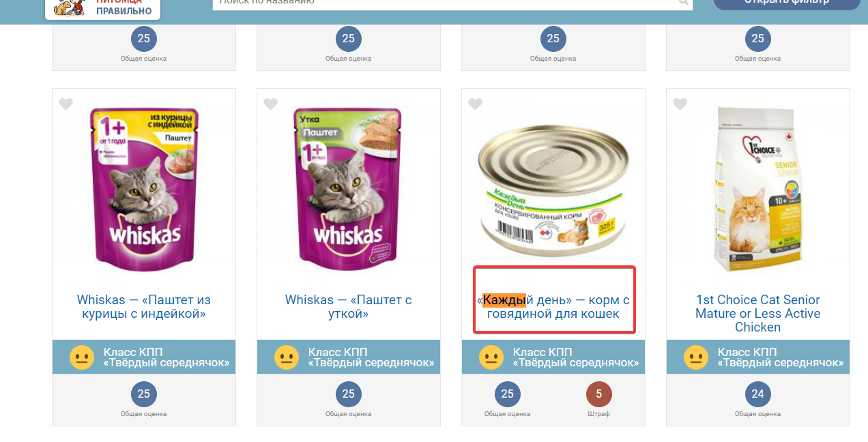This screenshot has height=442, width=868.
Task: Open «Whiskas — Паштет из курицы с индейкой» link
Action: point(144,307)
